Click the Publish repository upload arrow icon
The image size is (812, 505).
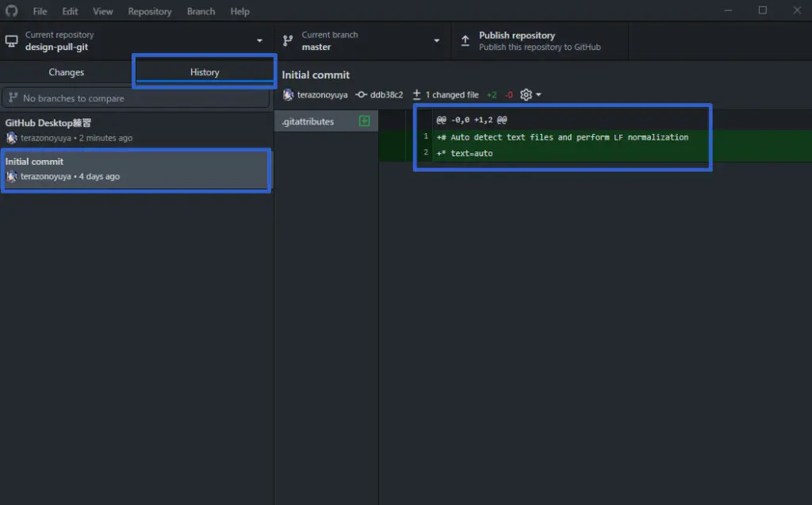(x=465, y=41)
